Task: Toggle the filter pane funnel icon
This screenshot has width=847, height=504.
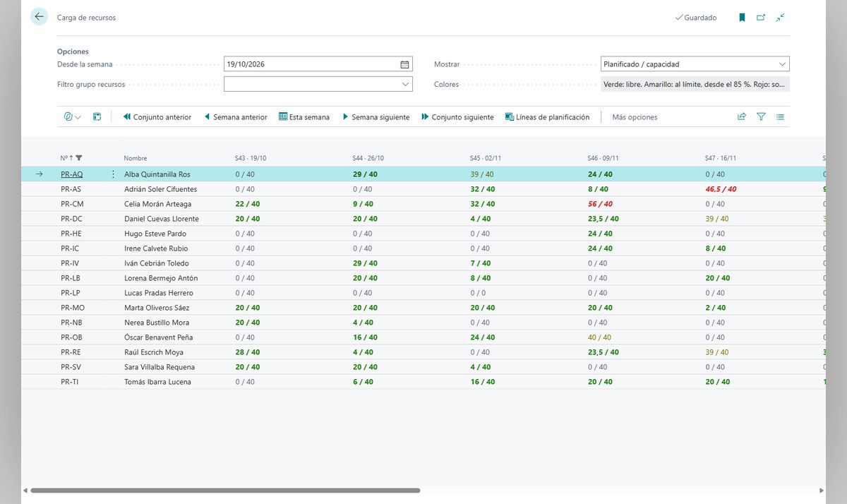Action: [761, 117]
